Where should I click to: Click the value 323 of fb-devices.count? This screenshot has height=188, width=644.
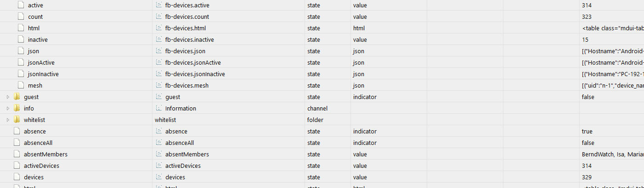[586, 17]
